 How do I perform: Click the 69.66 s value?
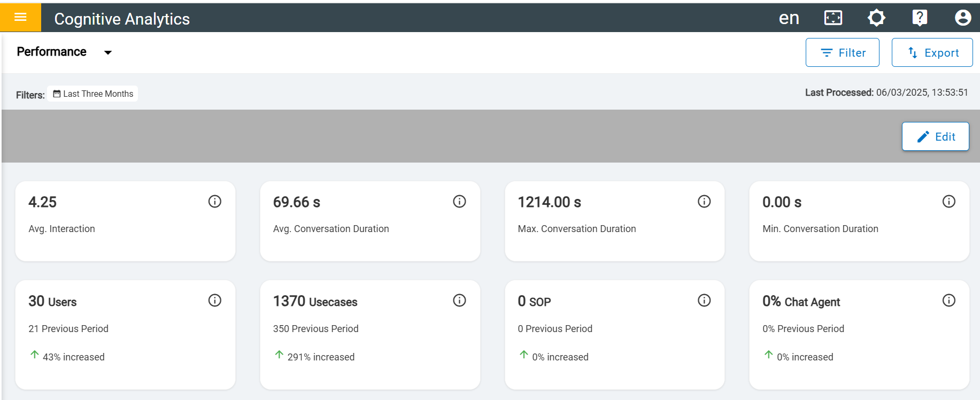(297, 202)
